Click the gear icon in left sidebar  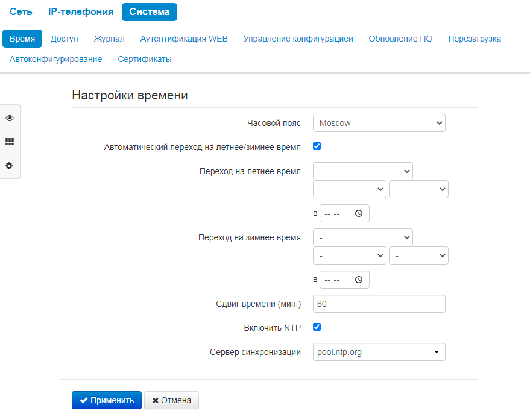tap(10, 166)
